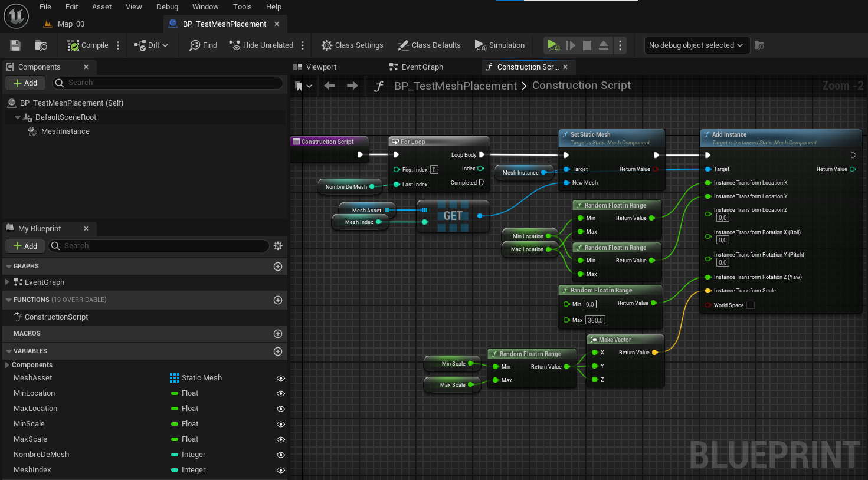Toggle the World Space checkbox on Add Instance
Image resolution: width=868 pixels, height=480 pixels.
pos(751,305)
